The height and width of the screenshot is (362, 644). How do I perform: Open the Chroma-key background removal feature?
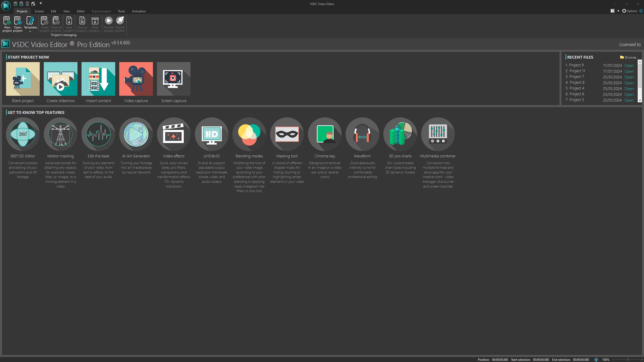pyautogui.click(x=325, y=134)
